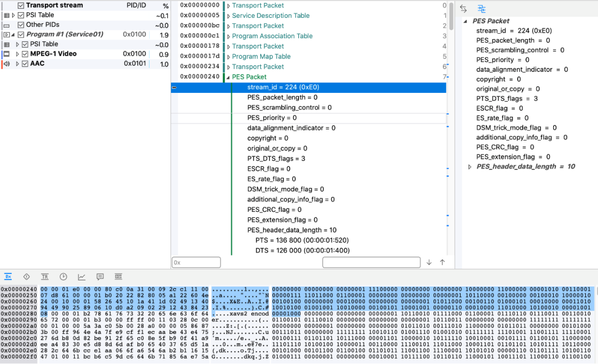Select PTS = 136 800 (00:00:01:520) row
This screenshot has height=364, width=598.
[x=302, y=241]
